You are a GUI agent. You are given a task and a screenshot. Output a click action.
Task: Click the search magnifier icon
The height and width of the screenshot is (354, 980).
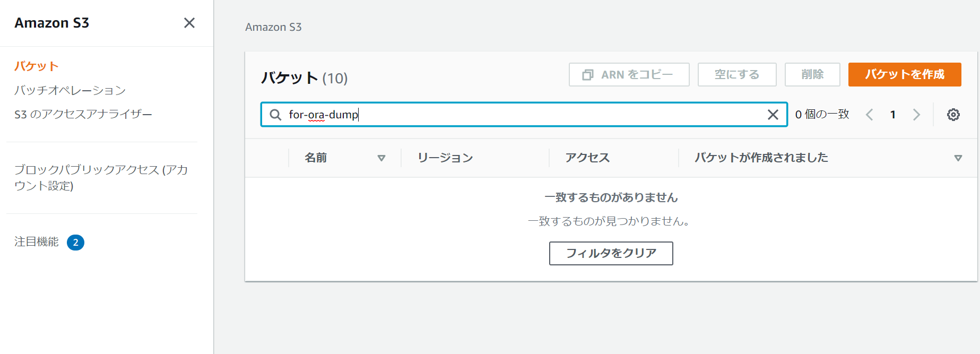tap(275, 115)
